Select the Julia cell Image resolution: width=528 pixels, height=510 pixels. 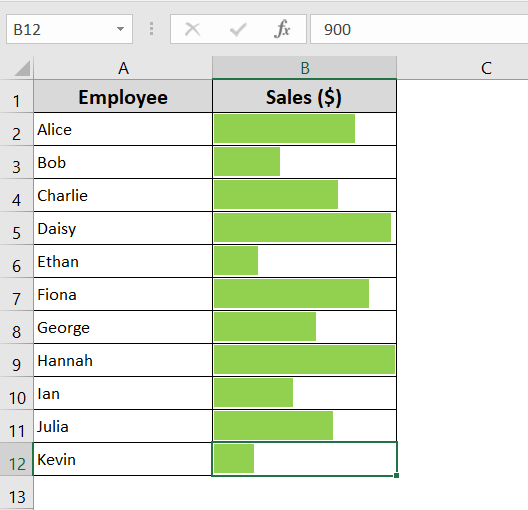[x=123, y=426]
